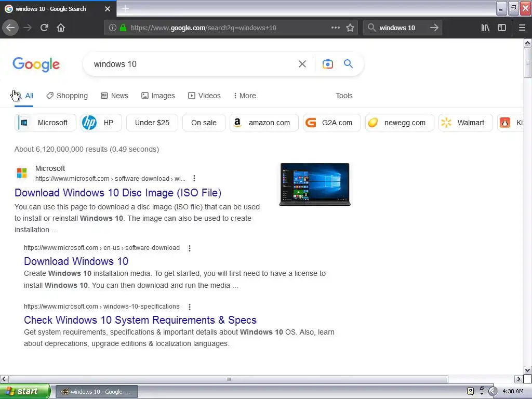Click the magnifier in the toolbar search box
Viewport: 532px width, 399px height.
[x=371, y=28]
